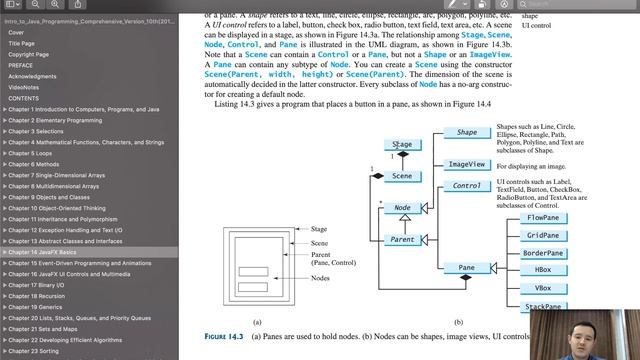Open Chapter 8 Multidimensional Arrays

(53, 187)
